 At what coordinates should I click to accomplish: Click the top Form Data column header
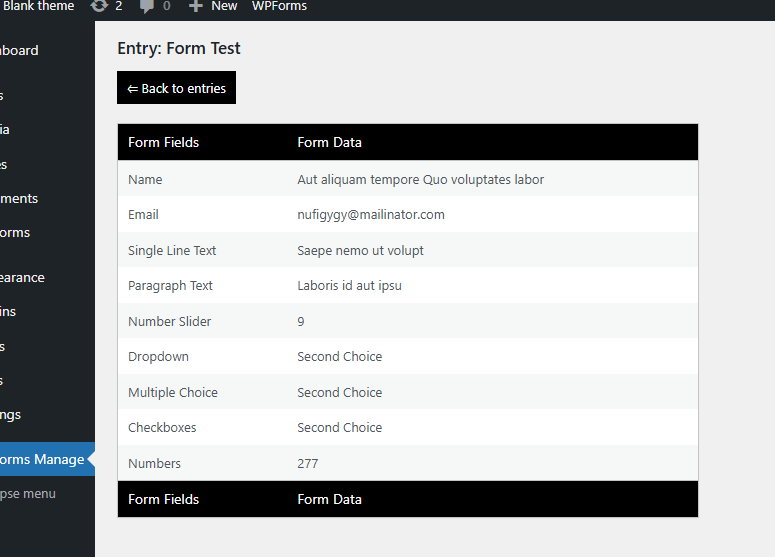coord(329,142)
